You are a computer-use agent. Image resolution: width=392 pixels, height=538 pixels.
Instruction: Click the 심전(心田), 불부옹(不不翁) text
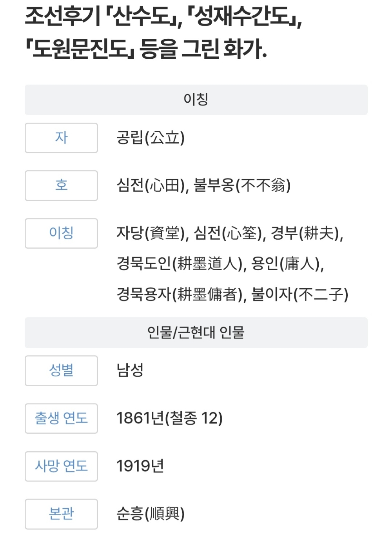point(203,185)
